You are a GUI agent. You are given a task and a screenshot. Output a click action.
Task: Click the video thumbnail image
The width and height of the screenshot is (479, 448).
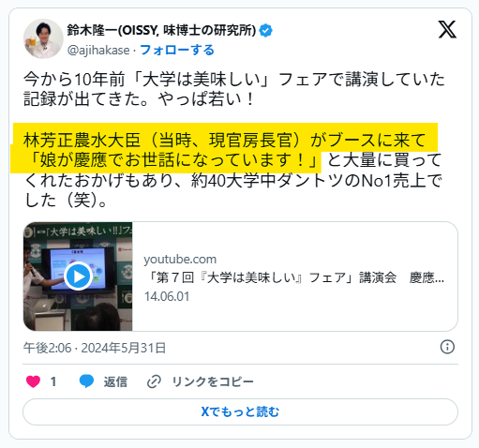click(x=78, y=276)
